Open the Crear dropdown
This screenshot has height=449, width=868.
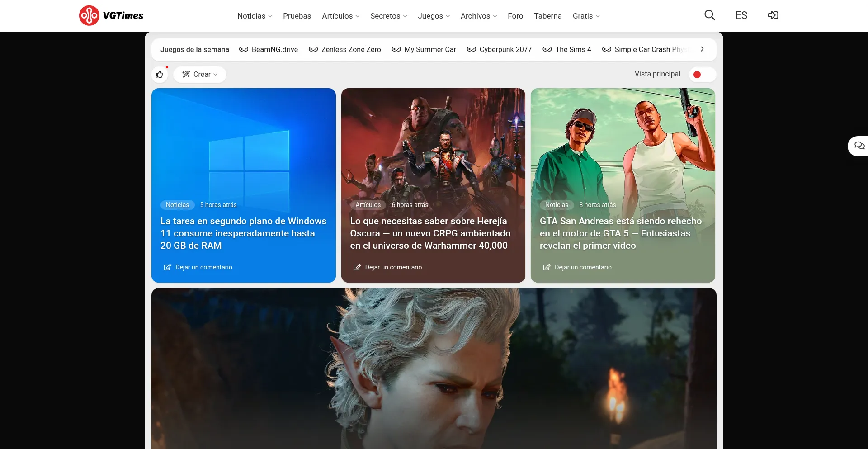(x=200, y=74)
